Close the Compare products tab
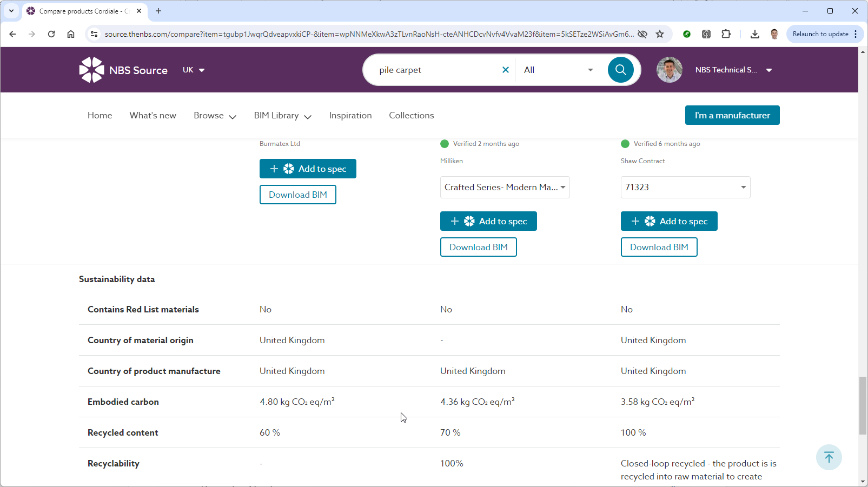This screenshot has width=868, height=487. [x=139, y=11]
